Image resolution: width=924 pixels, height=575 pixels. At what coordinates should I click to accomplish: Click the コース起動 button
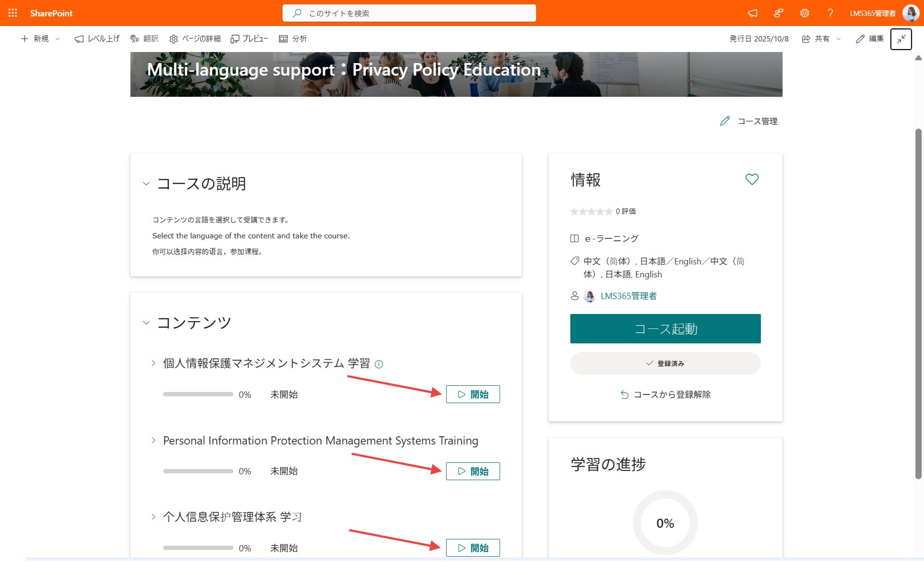coord(665,329)
